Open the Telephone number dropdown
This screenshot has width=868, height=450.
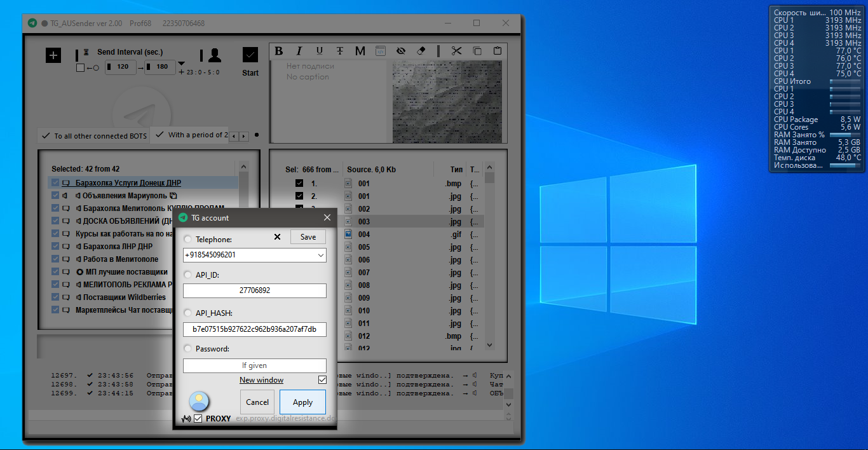pyautogui.click(x=320, y=256)
